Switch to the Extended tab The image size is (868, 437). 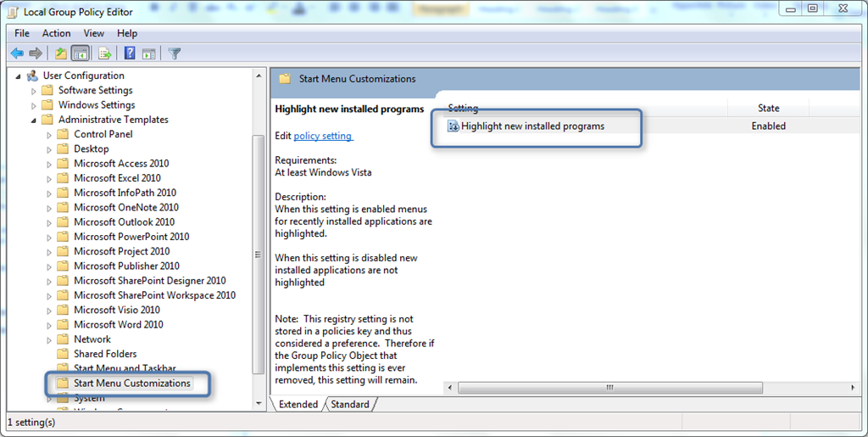[298, 404]
